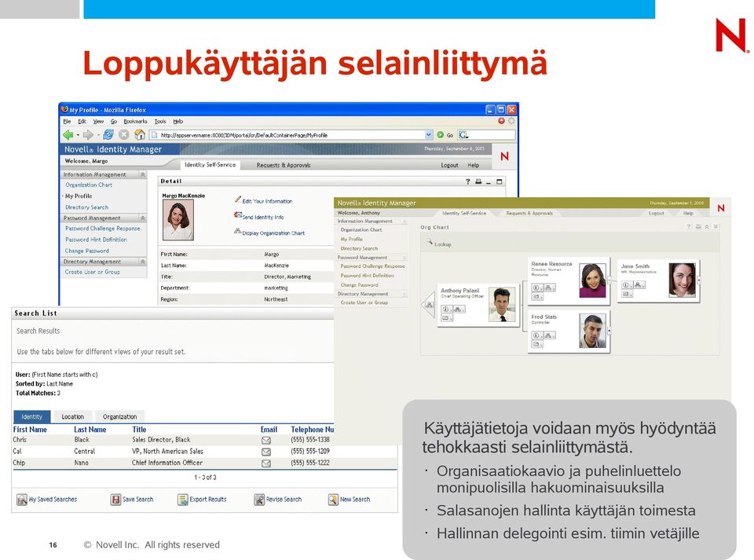Open the Back button history dropdown arrow
The height and width of the screenshot is (560, 754).
78,135
